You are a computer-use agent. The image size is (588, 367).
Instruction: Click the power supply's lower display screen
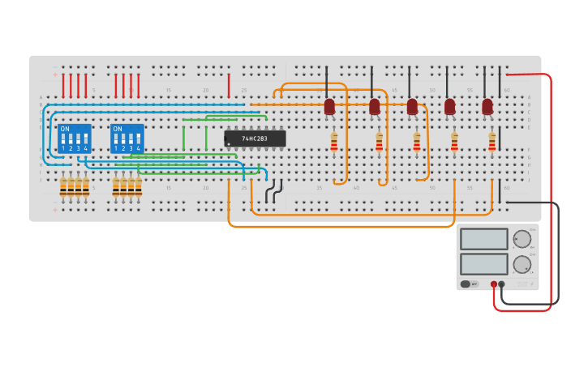point(483,264)
